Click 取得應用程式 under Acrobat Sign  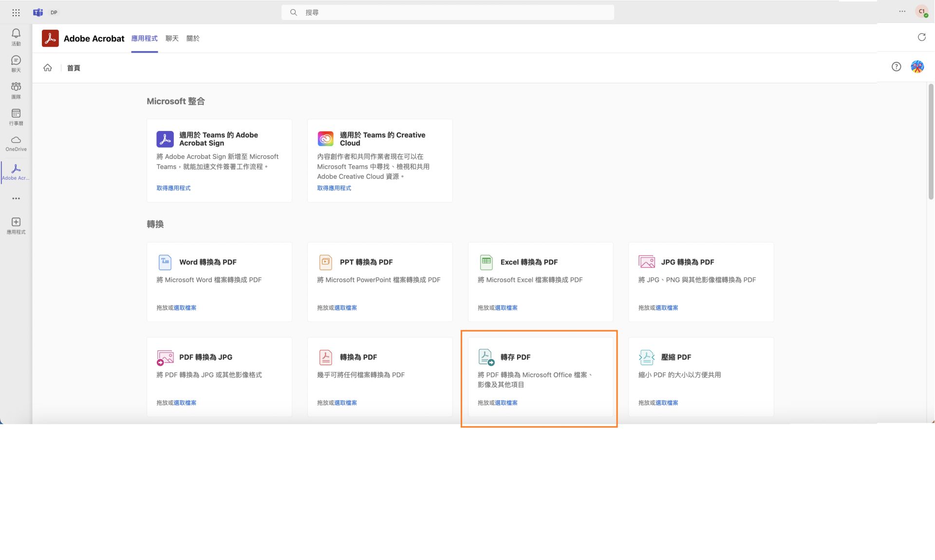coord(173,188)
